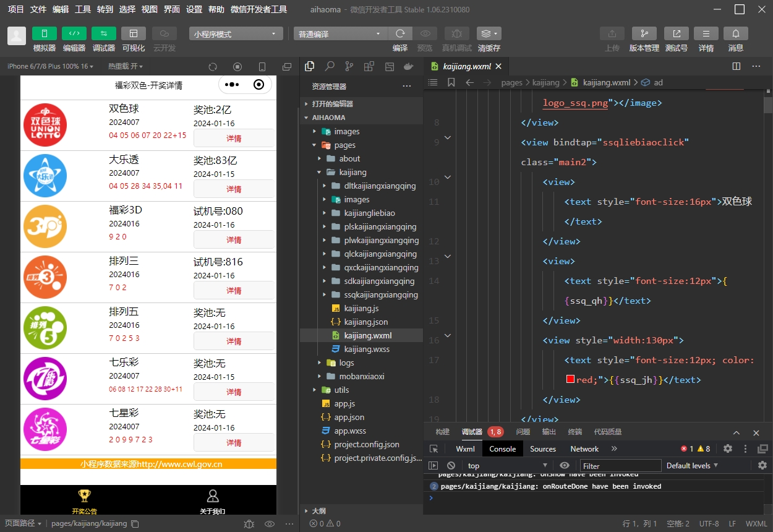
Task: Create a live expression with the console eye
Action: pyautogui.click(x=565, y=465)
